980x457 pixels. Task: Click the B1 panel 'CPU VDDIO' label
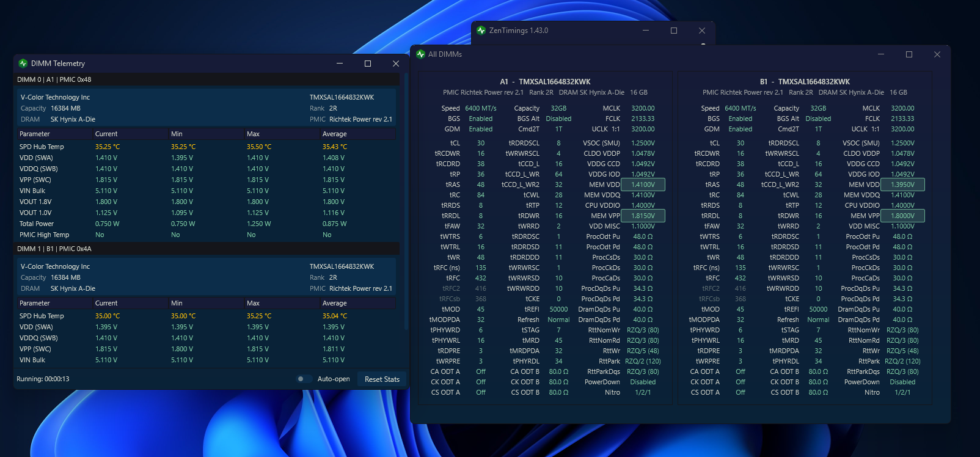coord(862,205)
